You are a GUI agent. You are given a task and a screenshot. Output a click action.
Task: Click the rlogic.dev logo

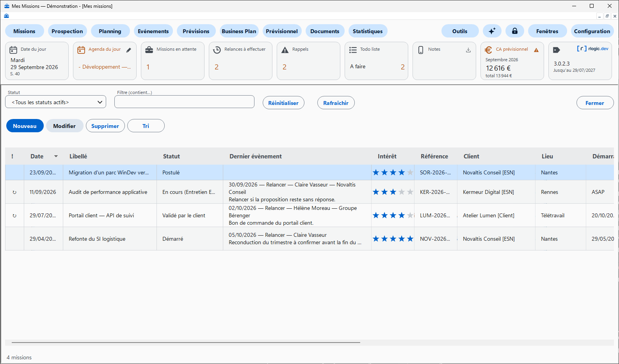click(x=592, y=49)
